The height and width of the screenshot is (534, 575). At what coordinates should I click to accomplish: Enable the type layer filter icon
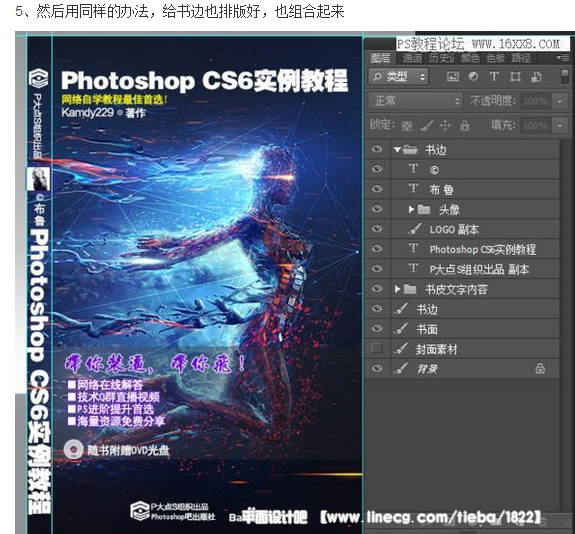point(494,76)
